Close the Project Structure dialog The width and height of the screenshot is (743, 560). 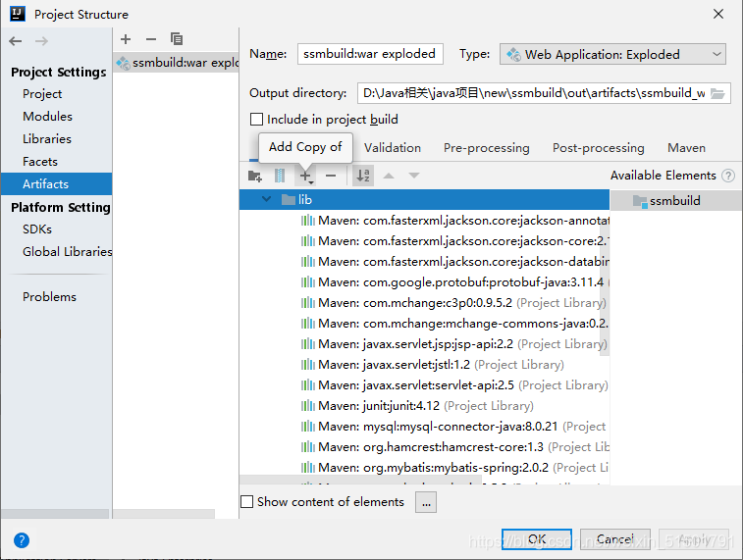click(717, 14)
